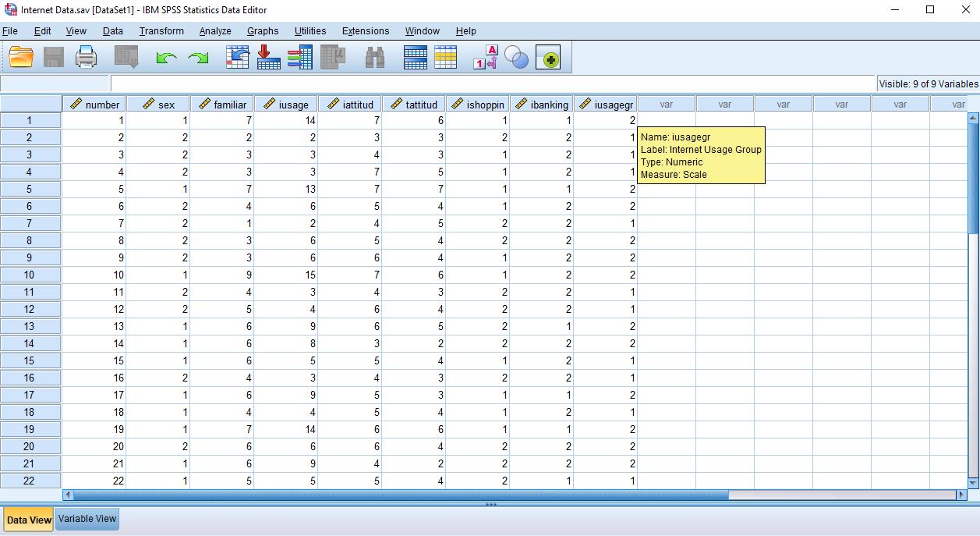Viewport: 980px width, 536px height.
Task: Open the Find dialog using the binoculars icon
Action: 377,57
